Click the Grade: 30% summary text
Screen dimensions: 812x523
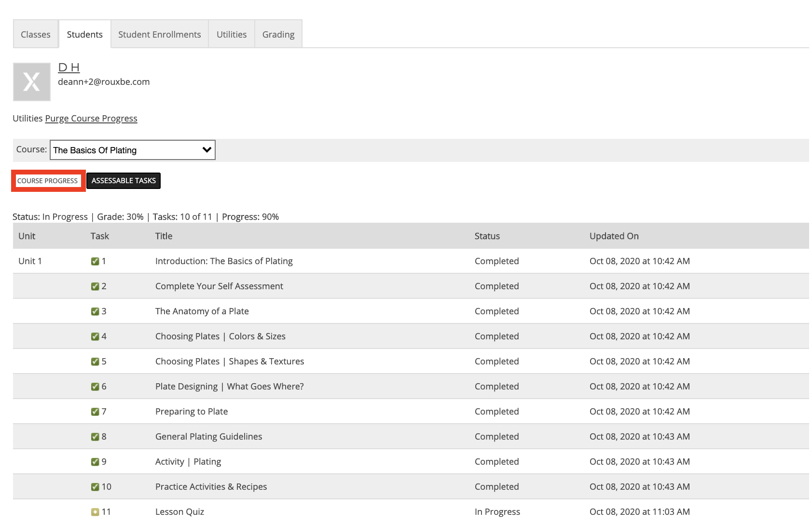click(x=120, y=217)
